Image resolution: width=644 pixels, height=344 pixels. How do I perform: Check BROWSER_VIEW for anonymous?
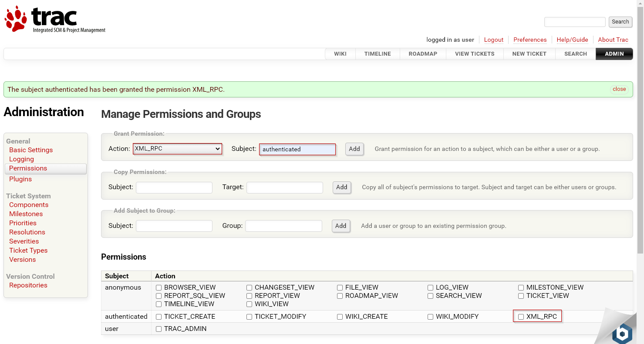158,287
